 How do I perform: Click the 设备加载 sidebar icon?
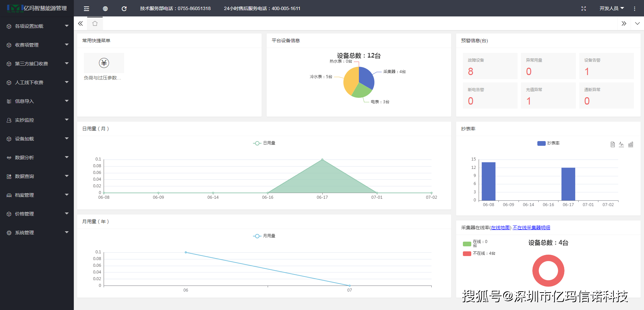tap(9, 139)
